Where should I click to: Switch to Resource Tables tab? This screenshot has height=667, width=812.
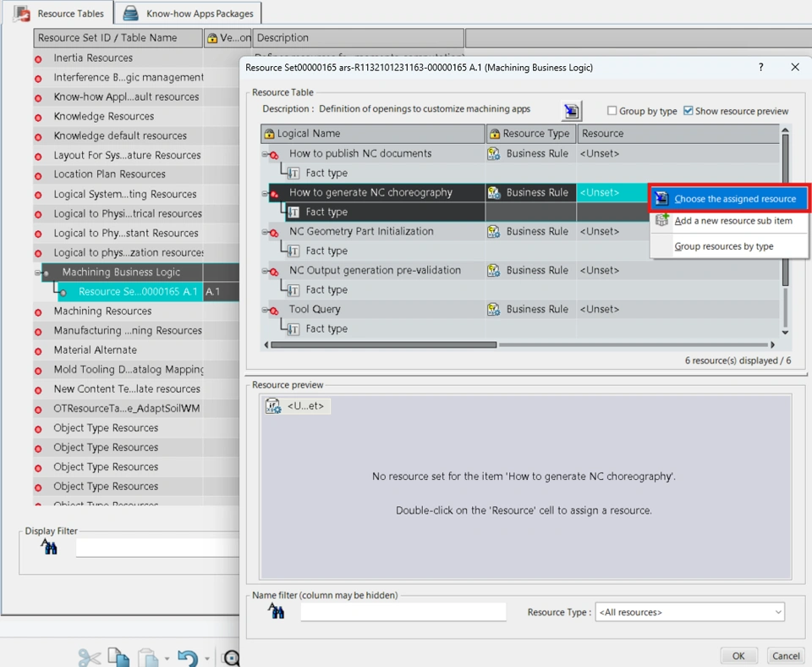click(x=58, y=14)
